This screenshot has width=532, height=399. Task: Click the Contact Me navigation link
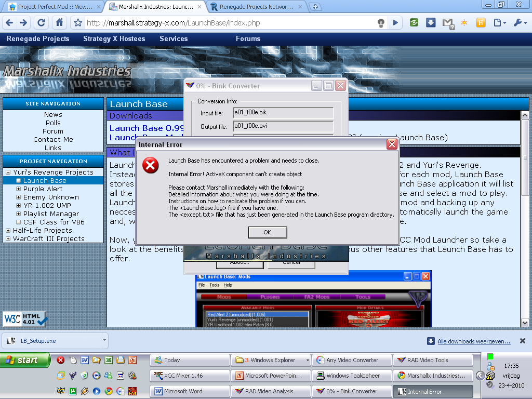pos(53,139)
